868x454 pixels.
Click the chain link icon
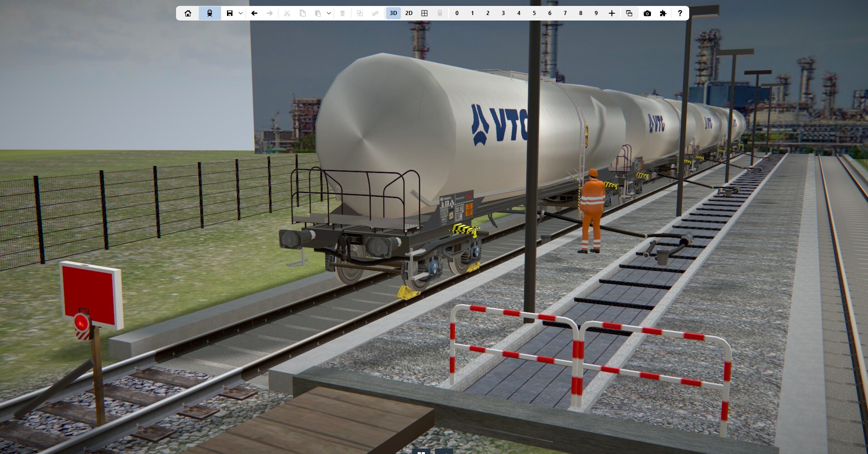pyautogui.click(x=375, y=13)
